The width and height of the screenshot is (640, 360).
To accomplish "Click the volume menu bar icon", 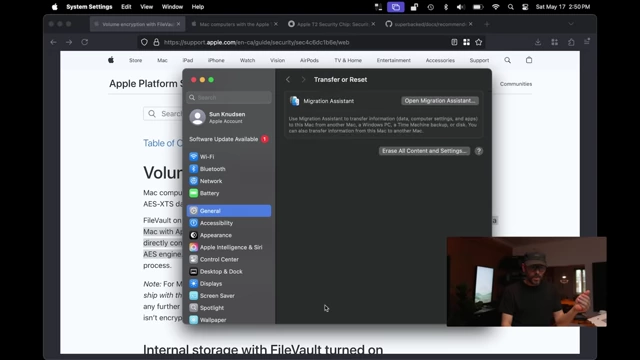I will (460, 7).
